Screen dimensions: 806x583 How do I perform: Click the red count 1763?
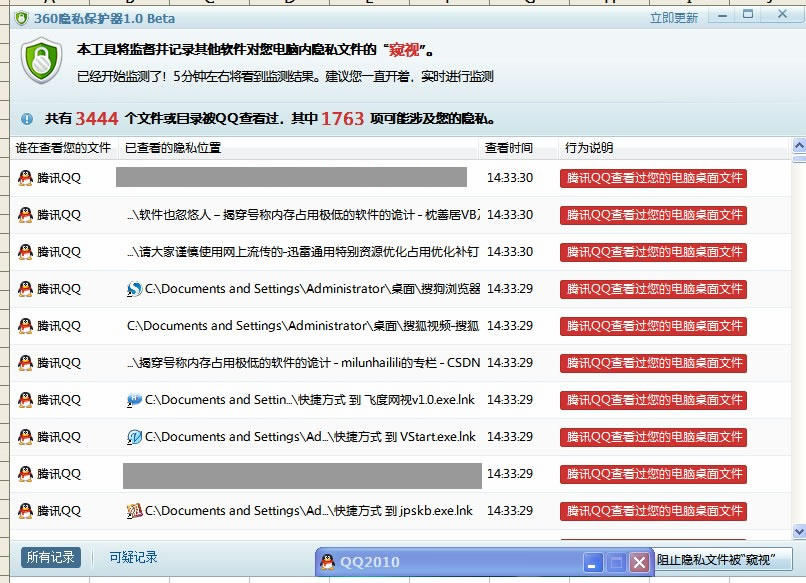[x=342, y=119]
